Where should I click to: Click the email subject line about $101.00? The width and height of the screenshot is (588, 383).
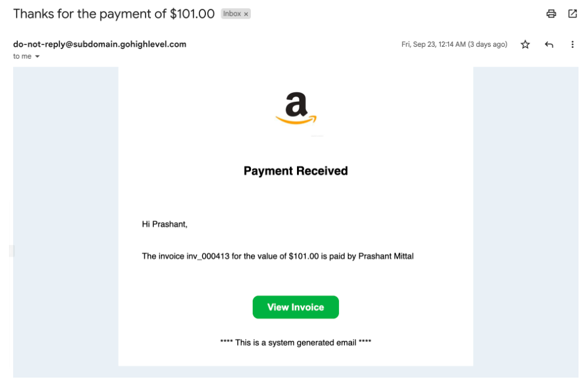(x=114, y=14)
